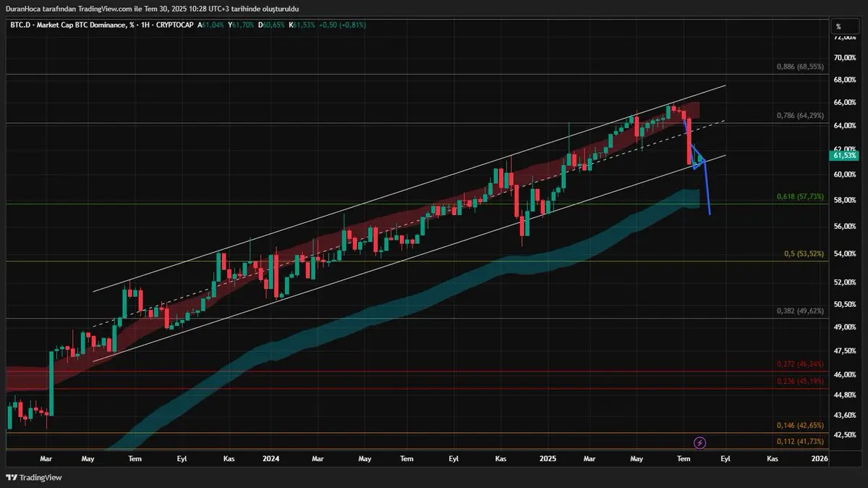Image resolution: width=868 pixels, height=488 pixels.
Task: Click the 2026 label on the time axis
Action: click(820, 459)
